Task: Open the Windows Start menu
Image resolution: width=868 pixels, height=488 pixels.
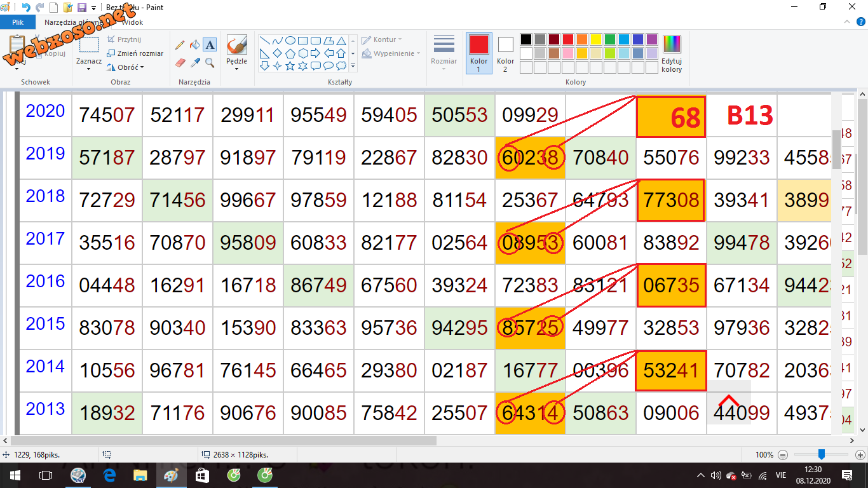Action: (x=15, y=475)
